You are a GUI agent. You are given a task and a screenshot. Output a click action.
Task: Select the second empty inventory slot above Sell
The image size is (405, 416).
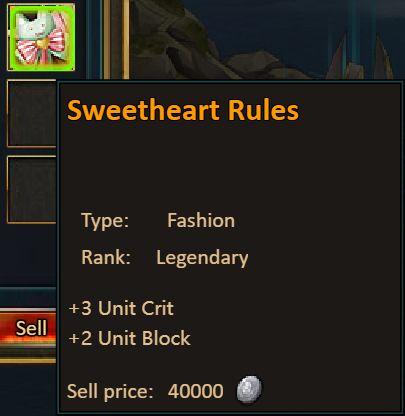pyautogui.click(x=32, y=189)
